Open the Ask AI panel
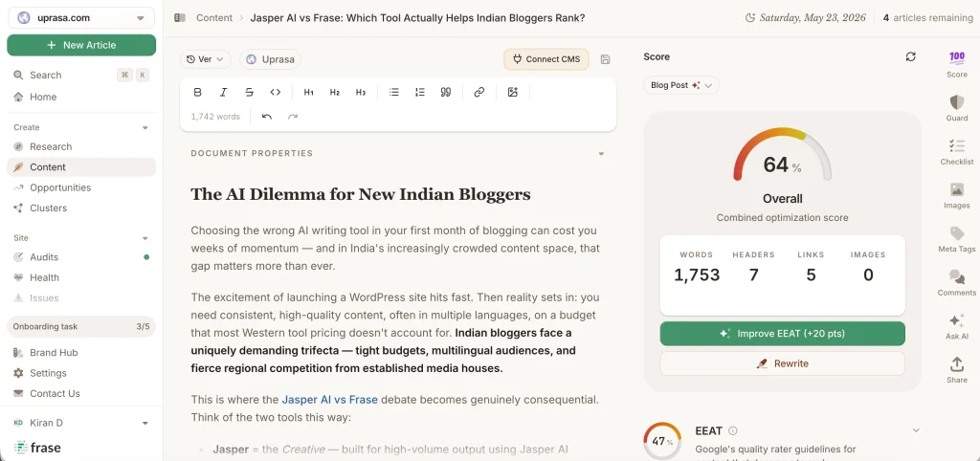 (957, 327)
